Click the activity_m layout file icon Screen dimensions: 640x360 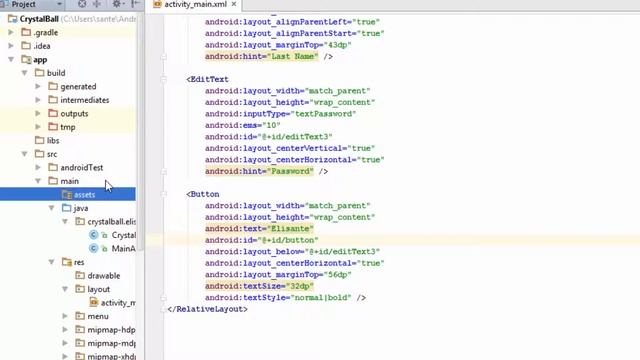click(x=94, y=302)
